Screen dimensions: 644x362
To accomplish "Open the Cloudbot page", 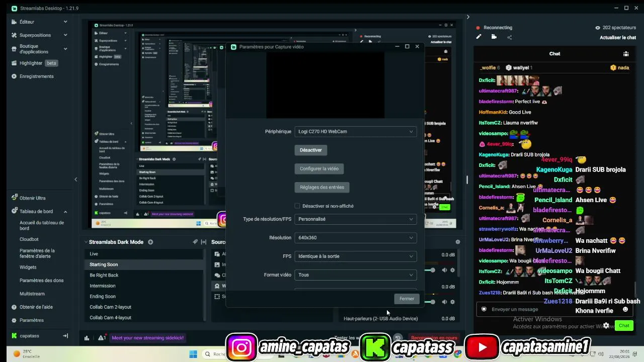I will (x=29, y=239).
